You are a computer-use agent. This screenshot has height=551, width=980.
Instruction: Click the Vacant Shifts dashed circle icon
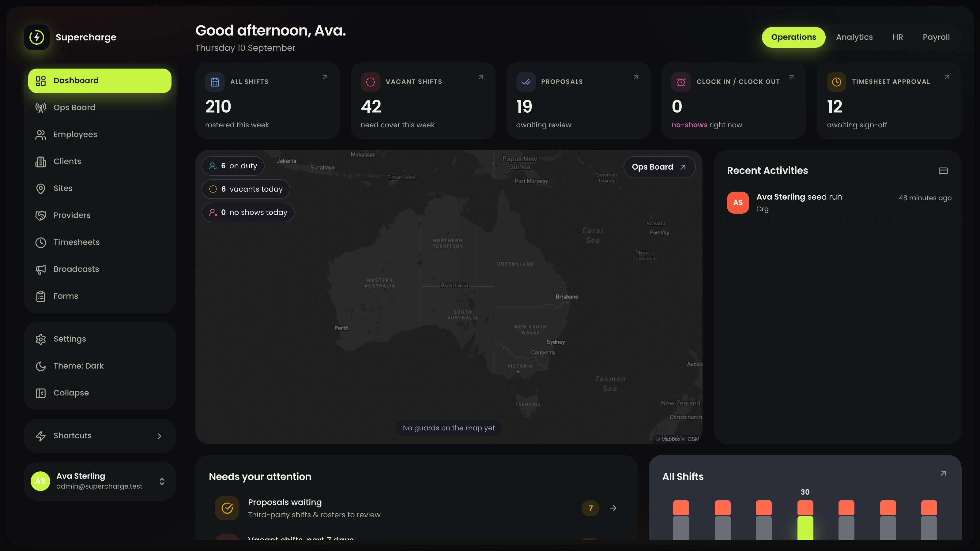371,82
